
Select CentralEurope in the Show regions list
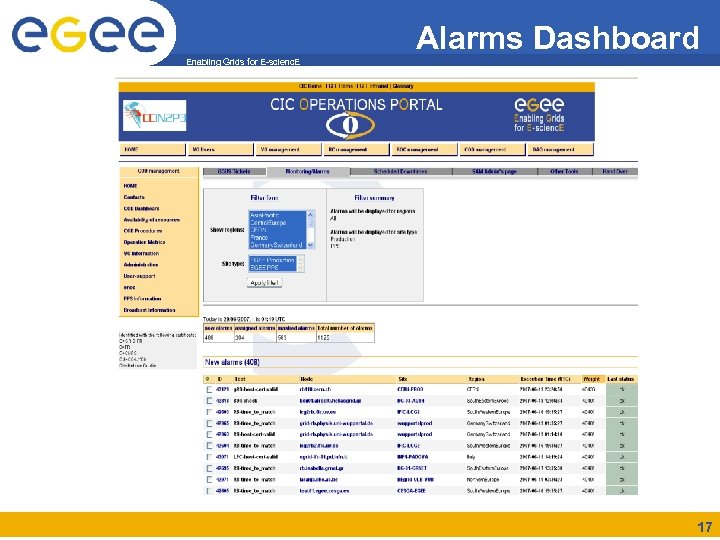click(x=277, y=223)
